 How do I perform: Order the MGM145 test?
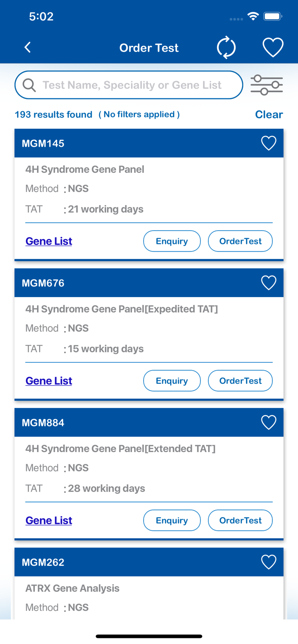point(240,241)
